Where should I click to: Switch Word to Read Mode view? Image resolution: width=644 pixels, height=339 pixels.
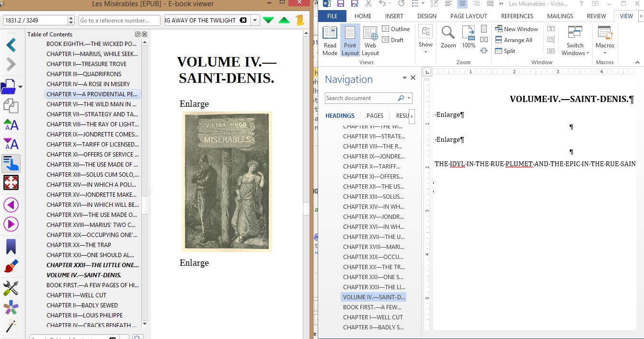pos(330,41)
